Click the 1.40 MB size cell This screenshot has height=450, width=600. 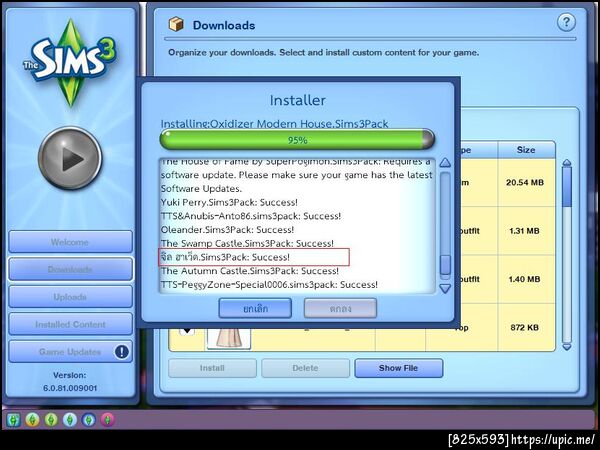526,279
